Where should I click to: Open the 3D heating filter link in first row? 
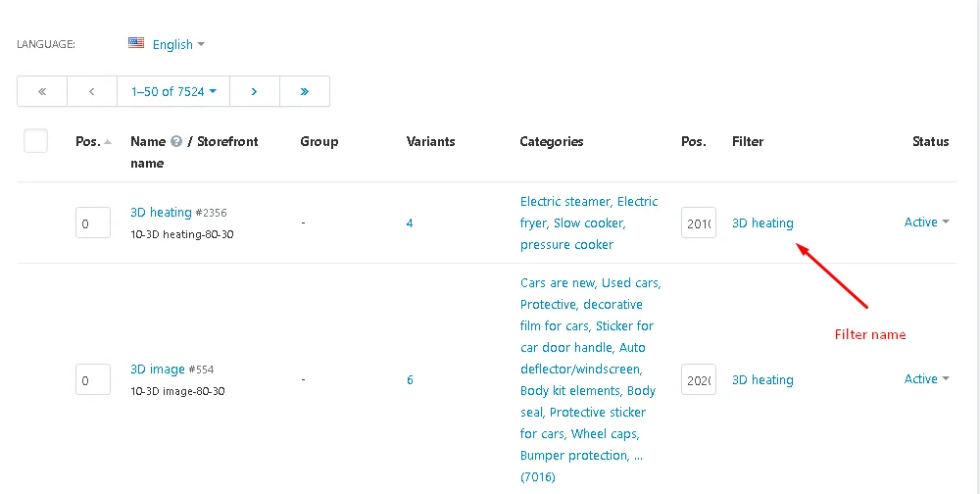pos(762,223)
